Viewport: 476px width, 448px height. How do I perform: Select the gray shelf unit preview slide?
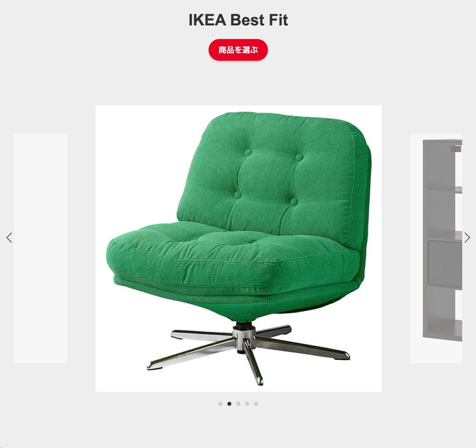point(436,249)
